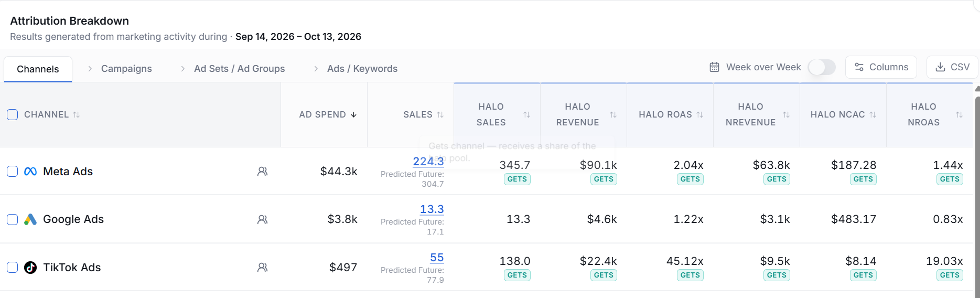Click Google Ads Halo NCAC value $483.17
This screenshot has height=298, width=980.
tap(854, 219)
